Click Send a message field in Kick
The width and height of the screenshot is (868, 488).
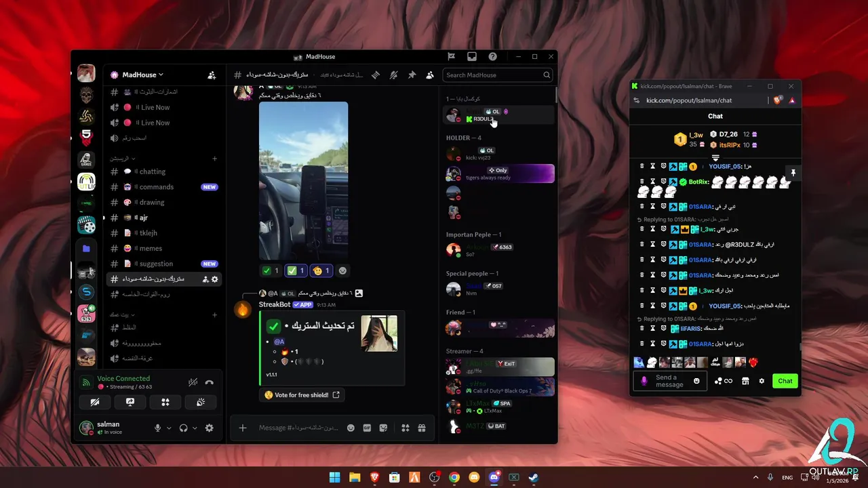669,381
